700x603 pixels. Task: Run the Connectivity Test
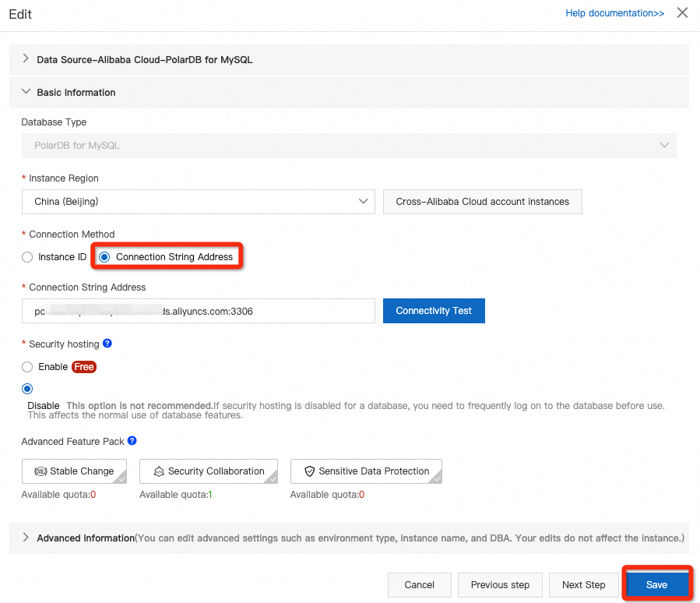(434, 311)
